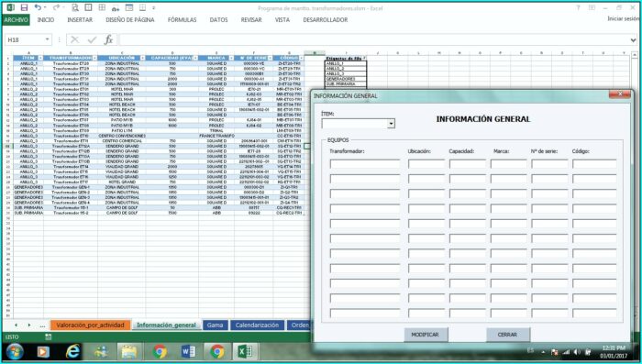Image resolution: width=642 pixels, height=364 pixels.
Task: Open the Gama sheet tab
Action: coord(215,325)
